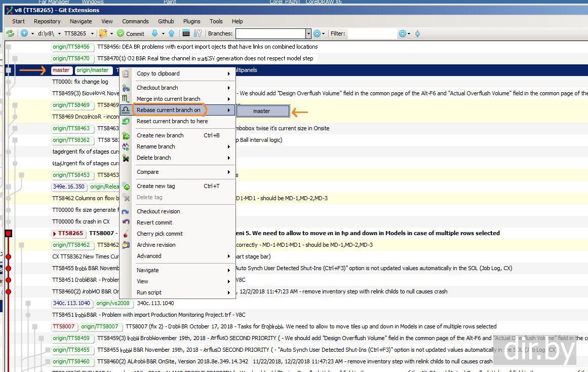Choose 'Rebase current branch on' menu entry
Image resolution: width=588 pixels, height=372 pixels.
pos(169,110)
